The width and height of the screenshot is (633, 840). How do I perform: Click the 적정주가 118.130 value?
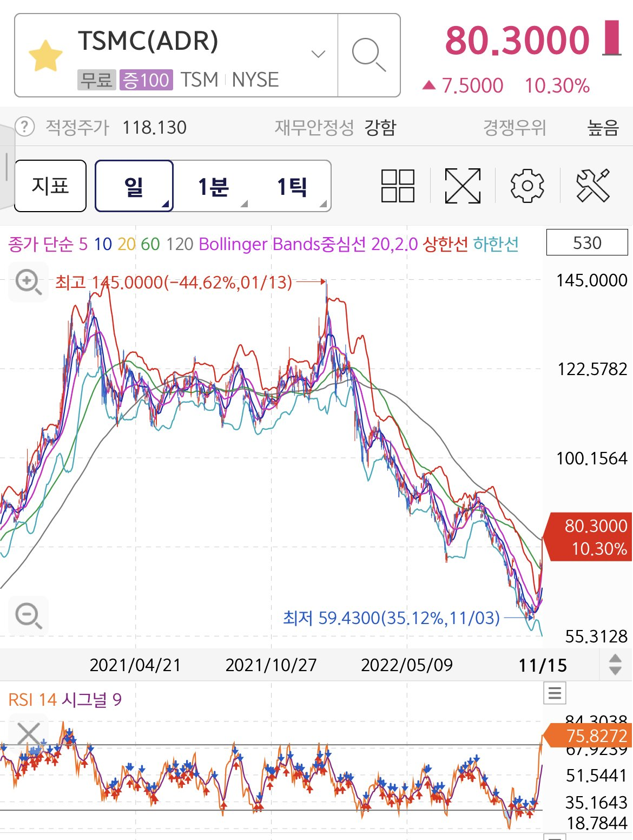[x=154, y=128]
